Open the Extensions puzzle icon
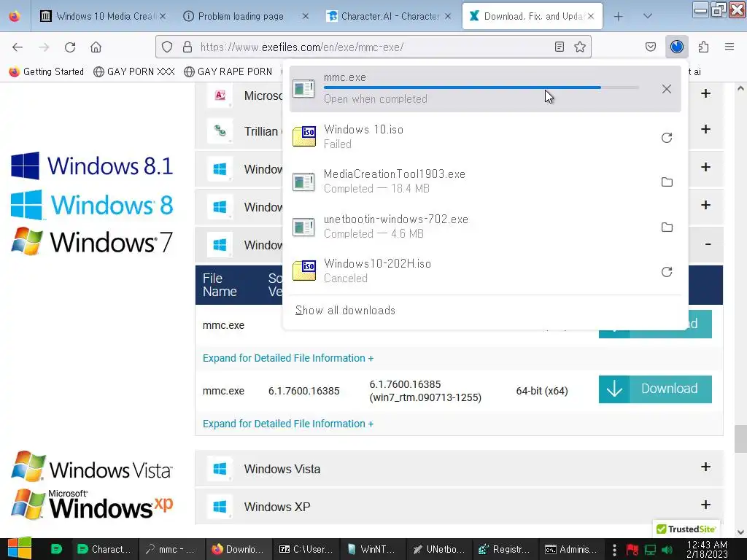 click(703, 47)
